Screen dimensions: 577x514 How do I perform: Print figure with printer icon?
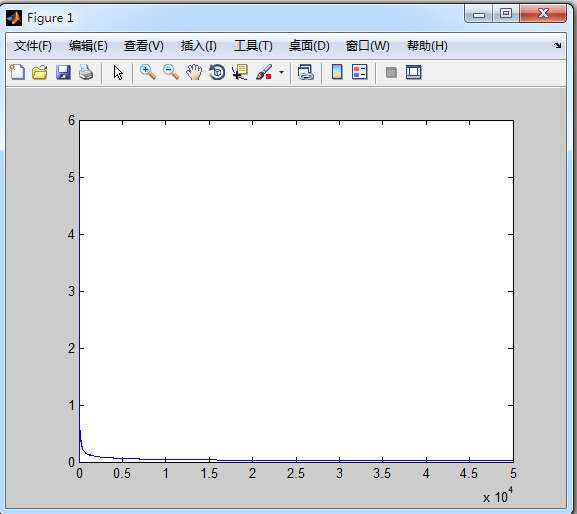point(86,72)
